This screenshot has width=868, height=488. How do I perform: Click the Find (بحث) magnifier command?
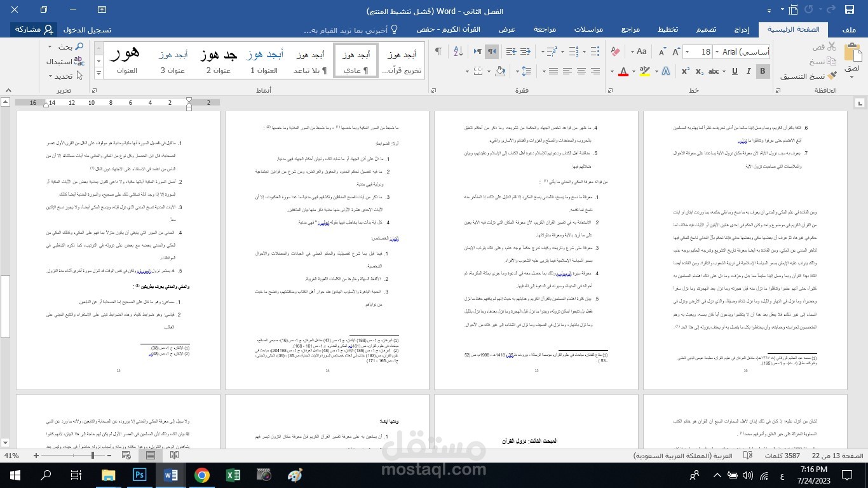(72, 46)
